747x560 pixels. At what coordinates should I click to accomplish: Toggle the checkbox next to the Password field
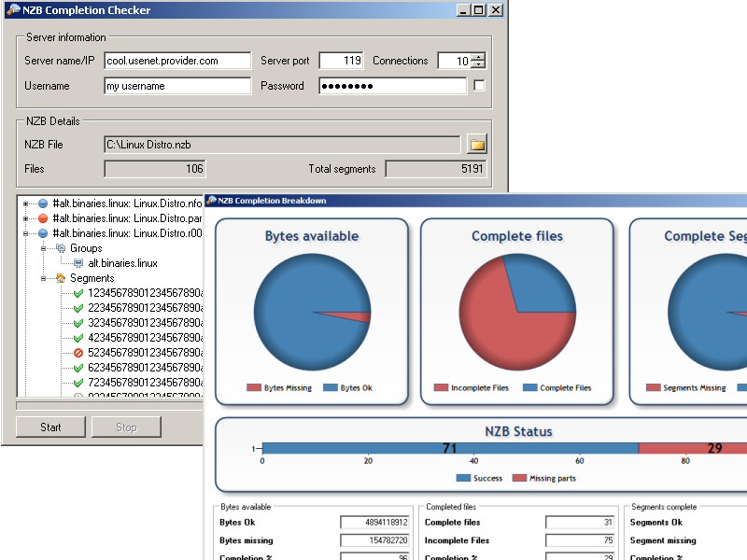(x=480, y=86)
